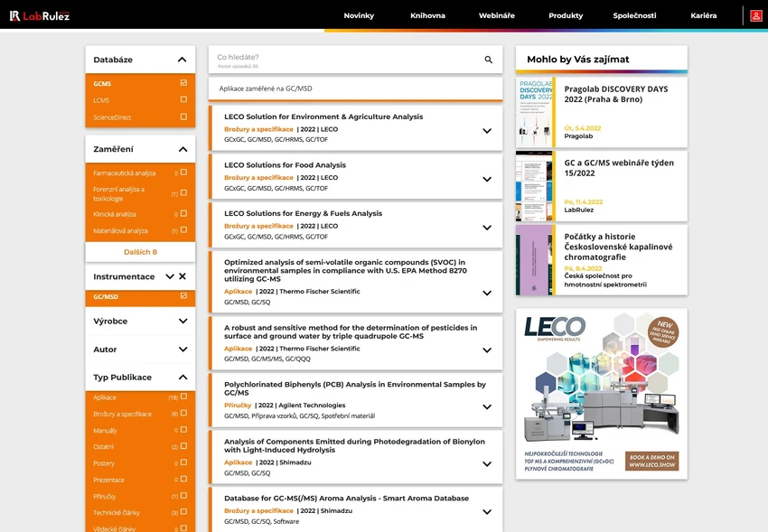
Task: Open the Knihovna menu item
Action: [427, 15]
